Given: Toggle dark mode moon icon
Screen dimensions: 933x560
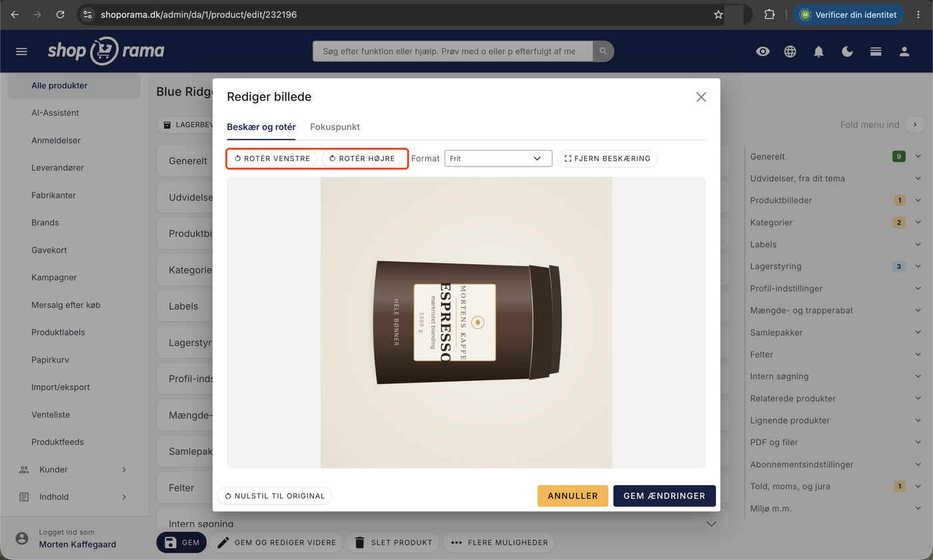Looking at the screenshot, I should [848, 51].
